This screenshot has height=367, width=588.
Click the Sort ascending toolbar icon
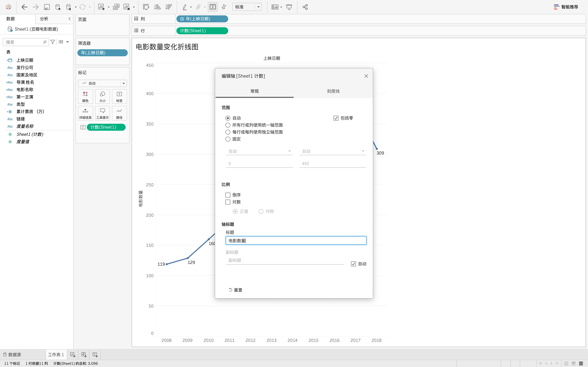[x=157, y=7]
